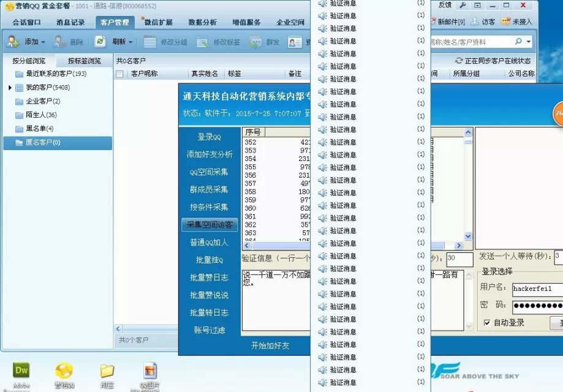This screenshot has width=563, height=392.
Task: Open the 营销QQ desktop shortcut
Action: 64,371
